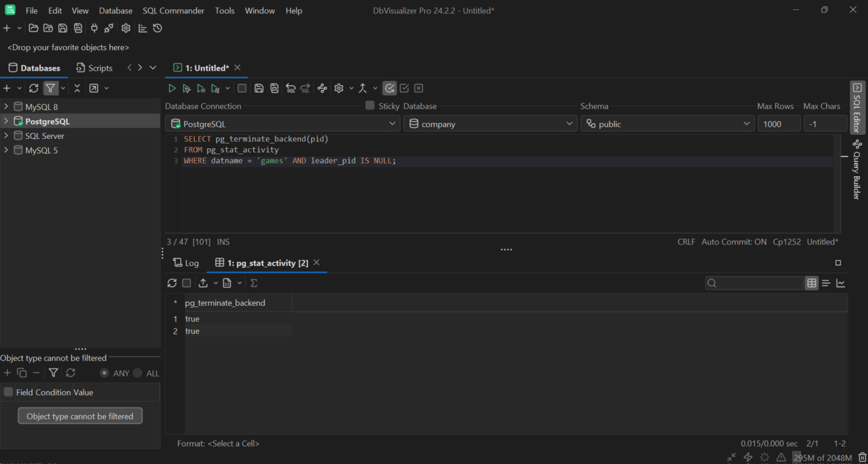Open the Tools menu
Screen dimensions: 868x464
click(x=224, y=10)
